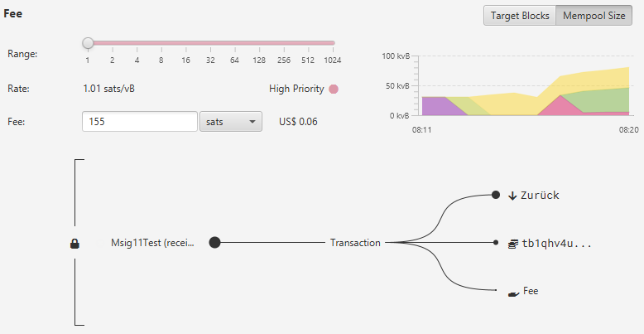Click the Zurück output node dot
The height and width of the screenshot is (334, 644).
[496, 195]
